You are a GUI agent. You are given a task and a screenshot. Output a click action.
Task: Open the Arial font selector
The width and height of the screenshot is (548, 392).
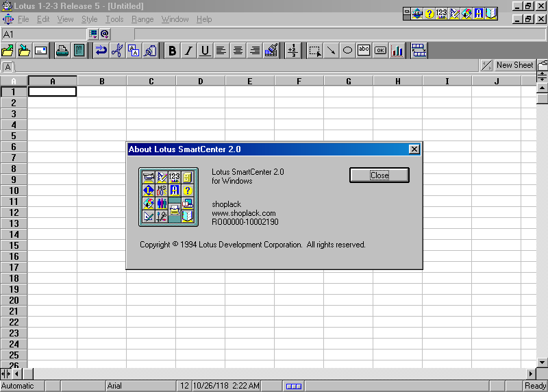click(141, 386)
